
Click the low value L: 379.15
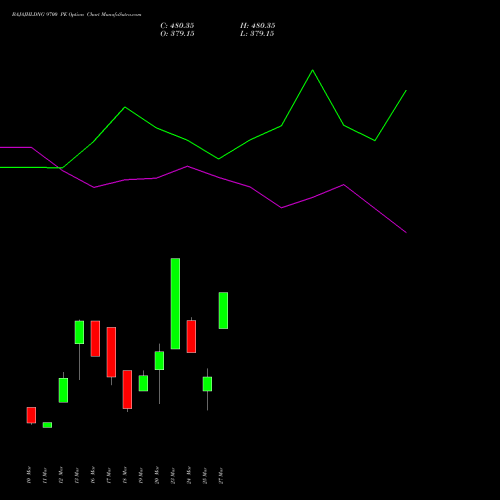[x=257, y=34]
